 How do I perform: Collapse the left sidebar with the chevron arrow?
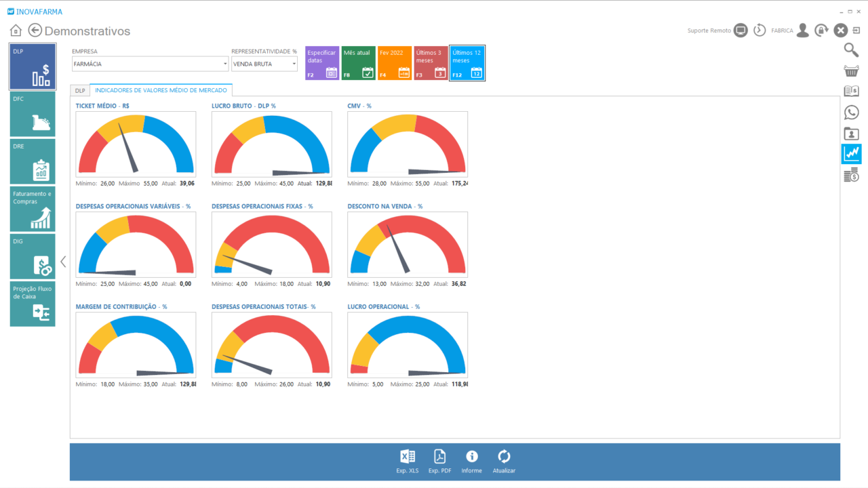[x=63, y=262]
